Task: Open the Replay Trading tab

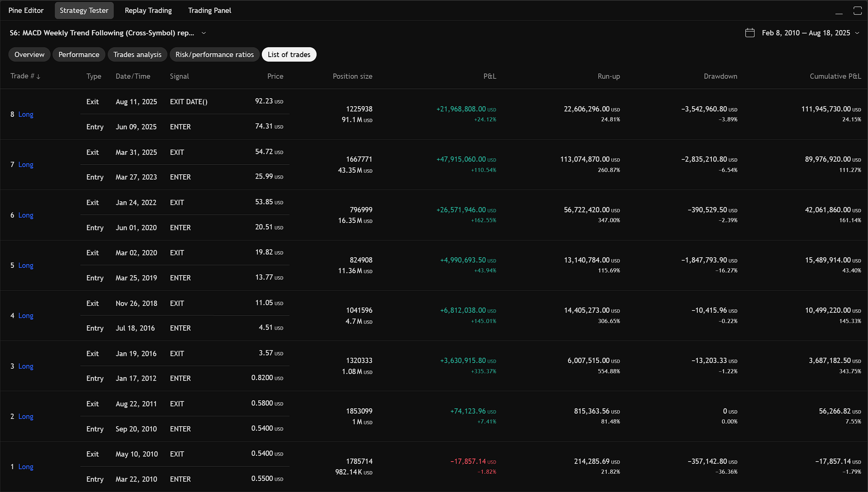Action: (x=148, y=10)
